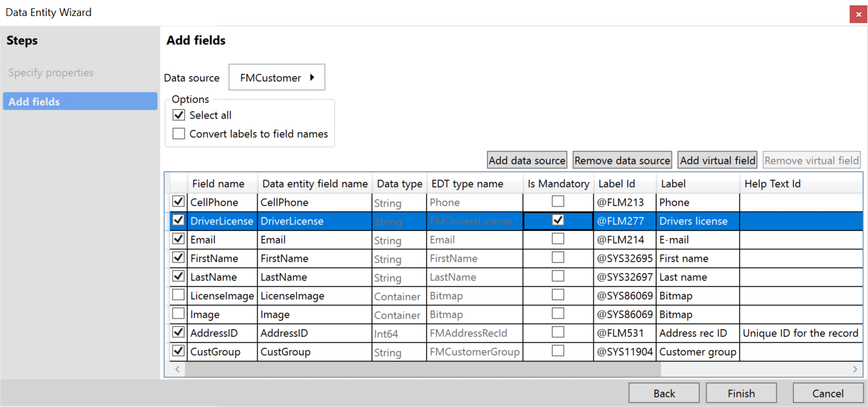Close the Data Entity Wizard window
868x407 pixels.
point(858,14)
